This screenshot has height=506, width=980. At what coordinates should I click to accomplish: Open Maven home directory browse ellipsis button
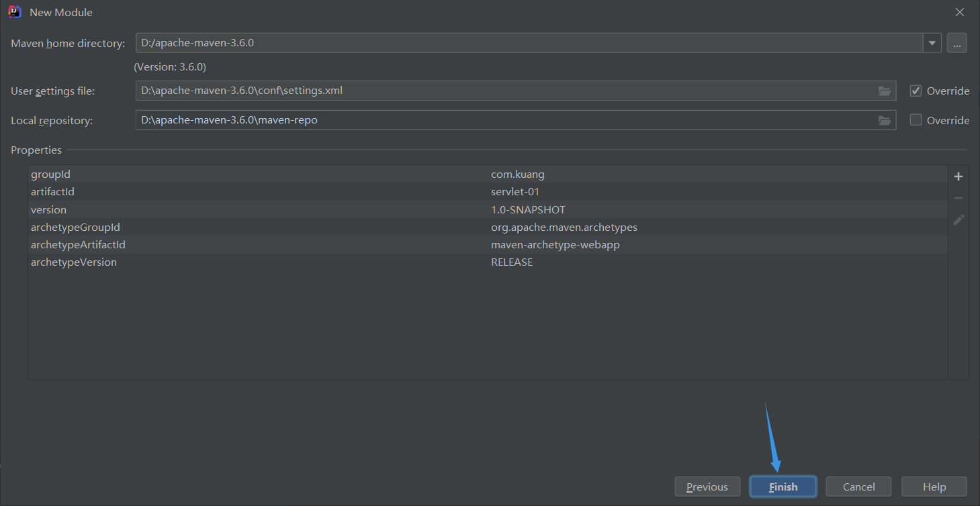coord(957,43)
